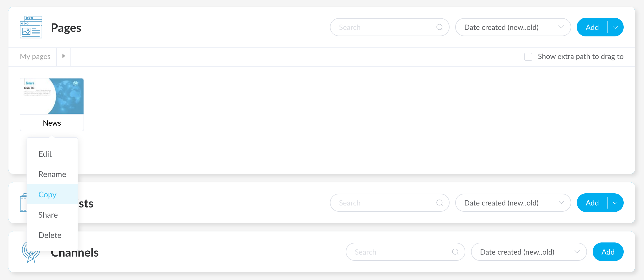The image size is (644, 280).
Task: Click the Add button in Channels
Action: point(608,252)
